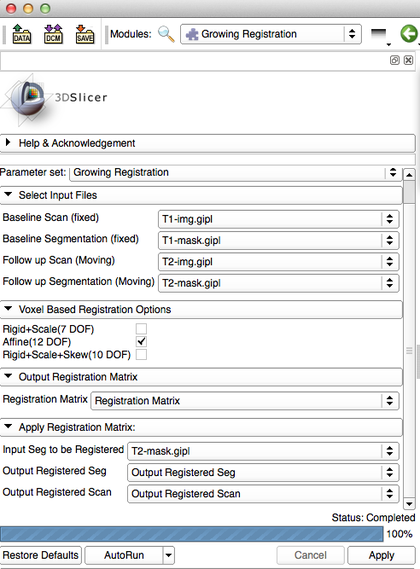
Task: Click the macOS green zoom window button
Action: coord(45,8)
